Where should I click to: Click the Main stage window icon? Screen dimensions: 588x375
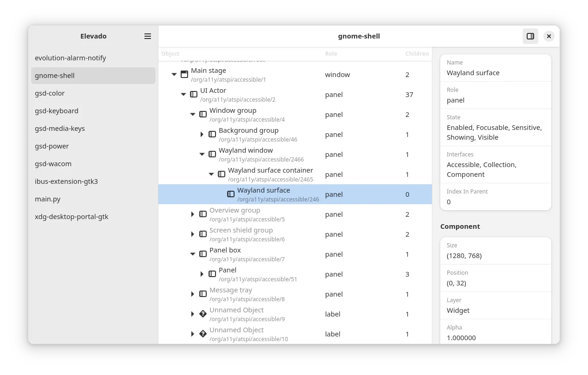click(184, 74)
